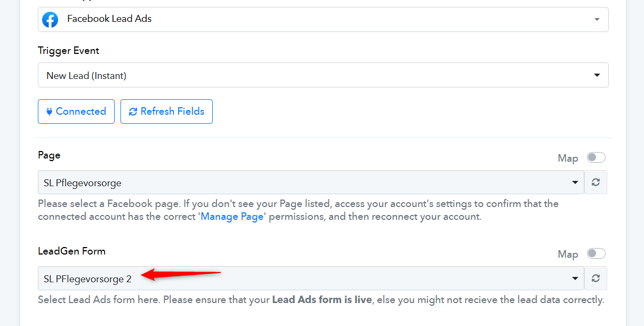Click the Connected button label
Viewport: 644px width, 326px height.
[81, 112]
